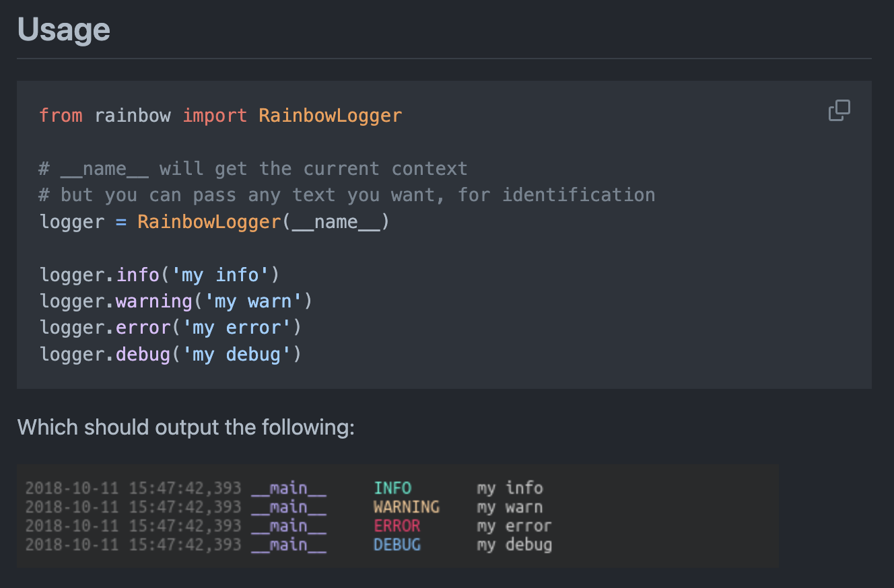Viewport: 894px width, 588px height.
Task: Copy the code block with the copy icon
Action: [839, 110]
